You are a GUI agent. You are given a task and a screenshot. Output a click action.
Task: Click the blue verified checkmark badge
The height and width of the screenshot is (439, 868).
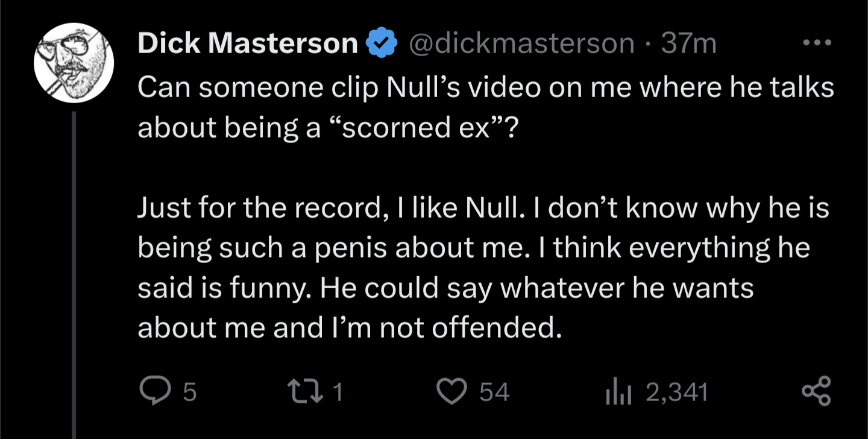point(381,43)
